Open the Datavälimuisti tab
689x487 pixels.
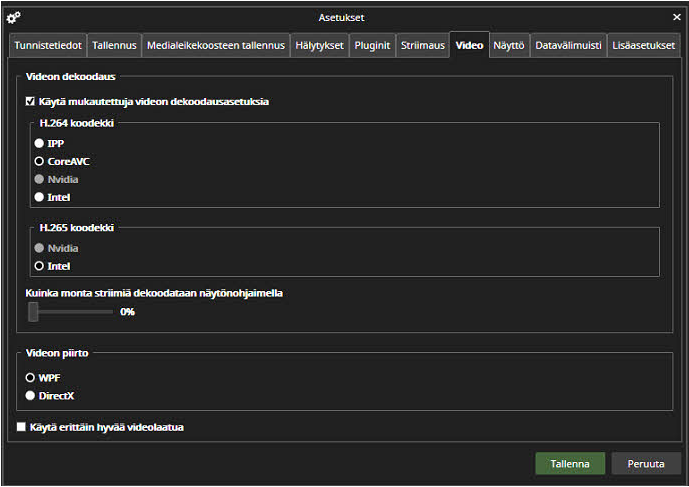pos(567,46)
